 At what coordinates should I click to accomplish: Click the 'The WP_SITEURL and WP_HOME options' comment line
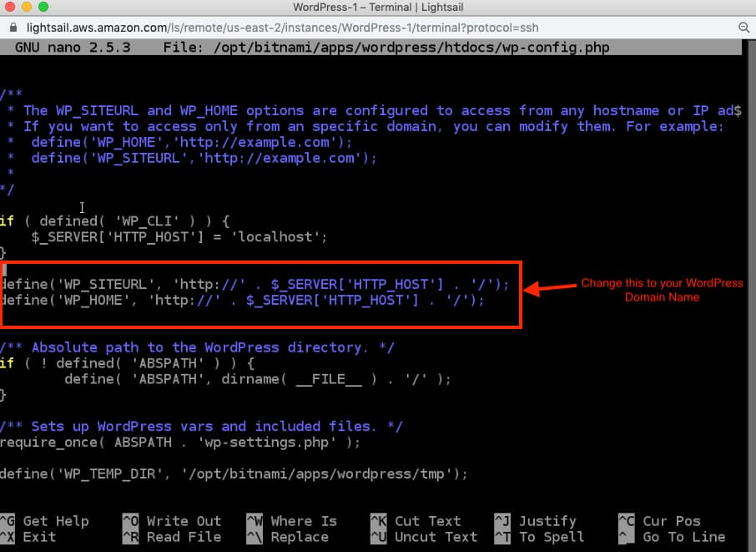375,111
